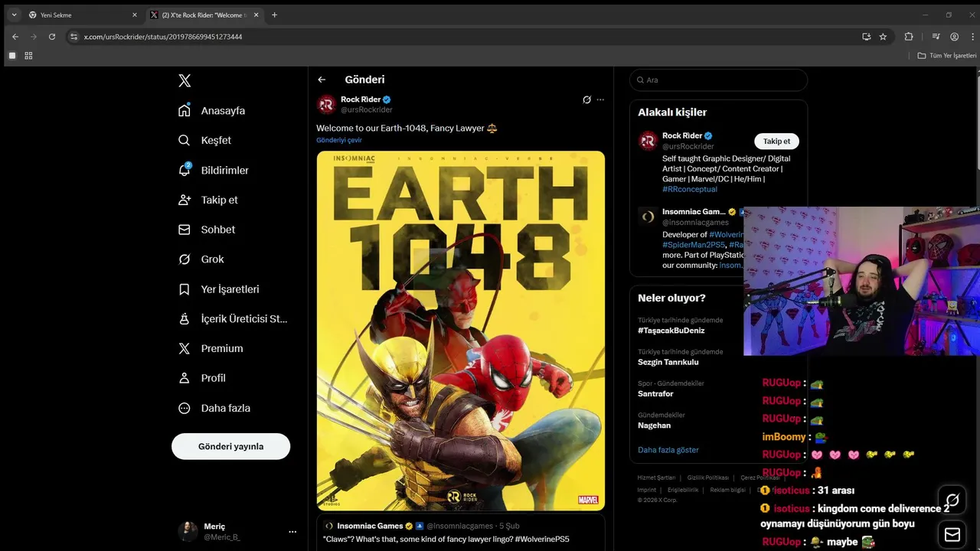Viewport: 980px width, 551px height.
Task: Open Grok from the sidebar
Action: (x=201, y=259)
